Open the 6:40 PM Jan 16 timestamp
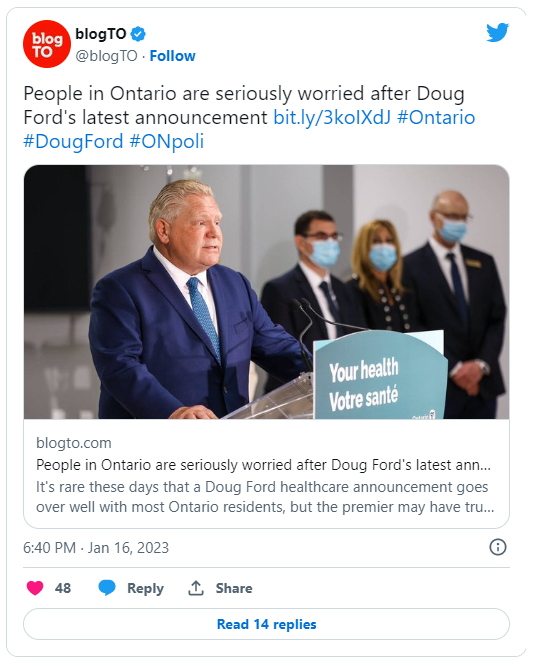 pyautogui.click(x=96, y=547)
